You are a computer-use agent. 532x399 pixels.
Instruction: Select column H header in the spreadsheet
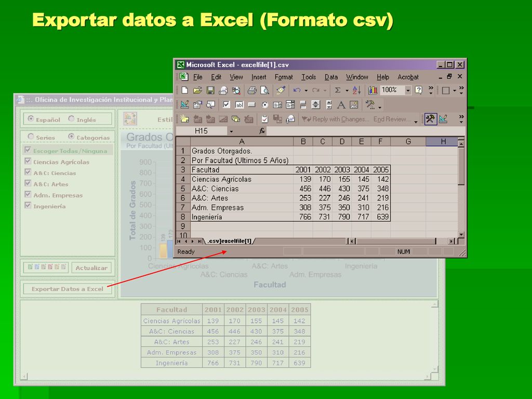click(x=442, y=141)
